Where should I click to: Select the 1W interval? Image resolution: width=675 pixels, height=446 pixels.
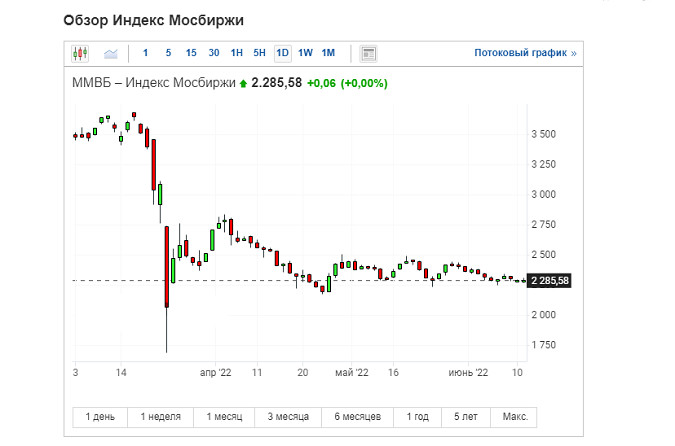click(x=305, y=53)
